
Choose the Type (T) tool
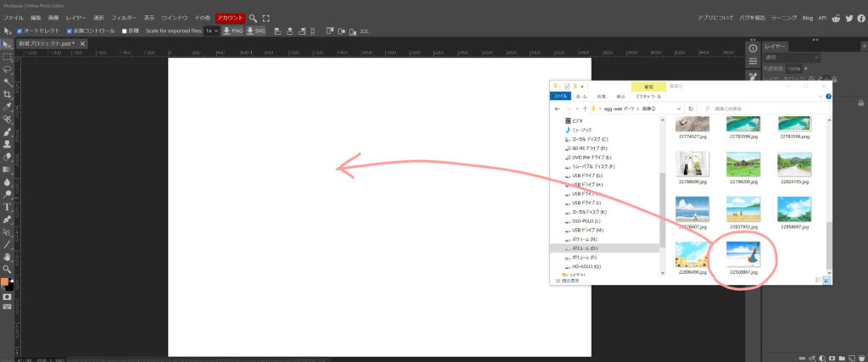(7, 206)
